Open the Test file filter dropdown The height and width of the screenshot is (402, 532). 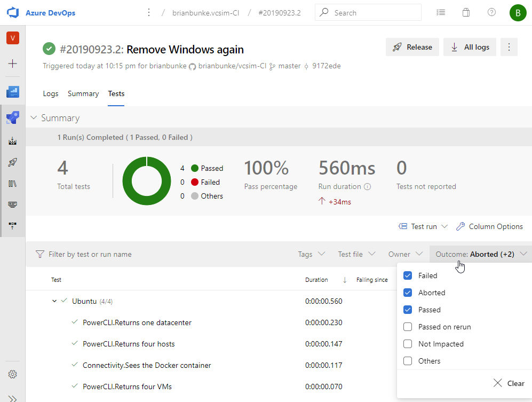tap(356, 254)
